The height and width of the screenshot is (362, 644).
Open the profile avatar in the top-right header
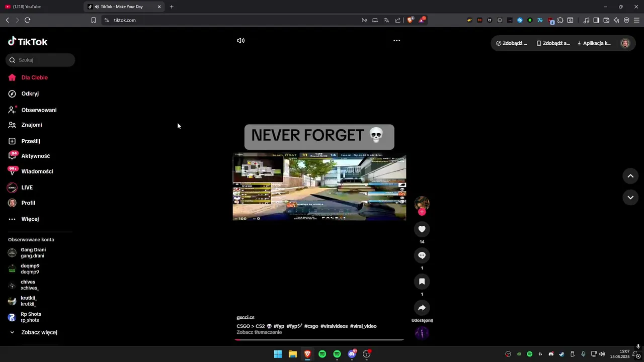(x=625, y=43)
